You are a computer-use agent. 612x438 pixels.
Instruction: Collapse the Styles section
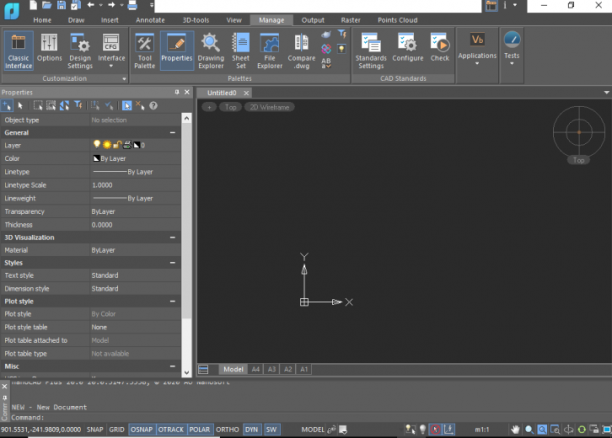(x=173, y=263)
